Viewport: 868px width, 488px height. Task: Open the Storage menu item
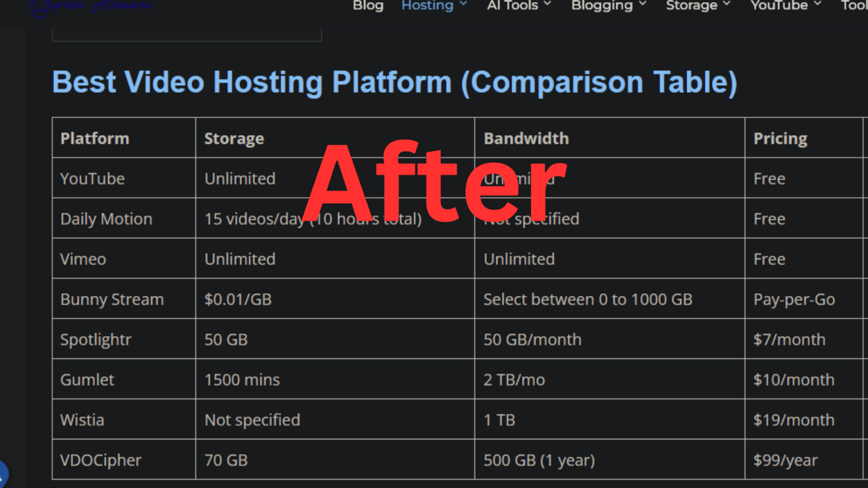tap(692, 6)
